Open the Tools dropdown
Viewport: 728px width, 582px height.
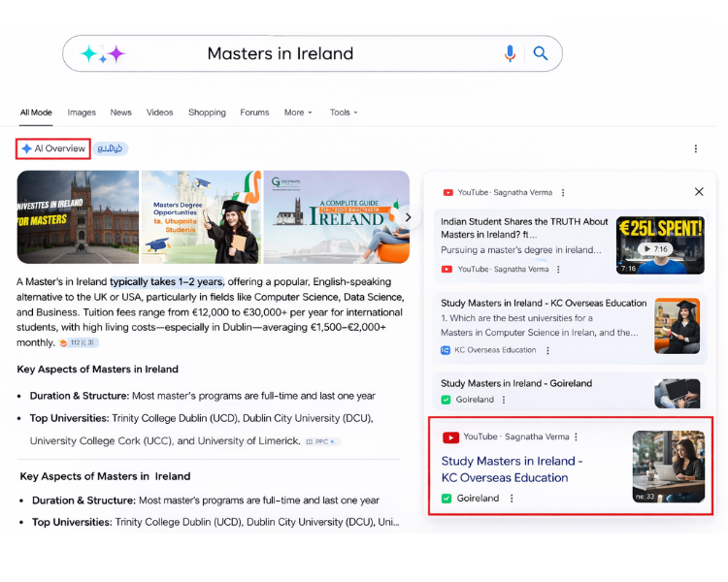coord(343,113)
